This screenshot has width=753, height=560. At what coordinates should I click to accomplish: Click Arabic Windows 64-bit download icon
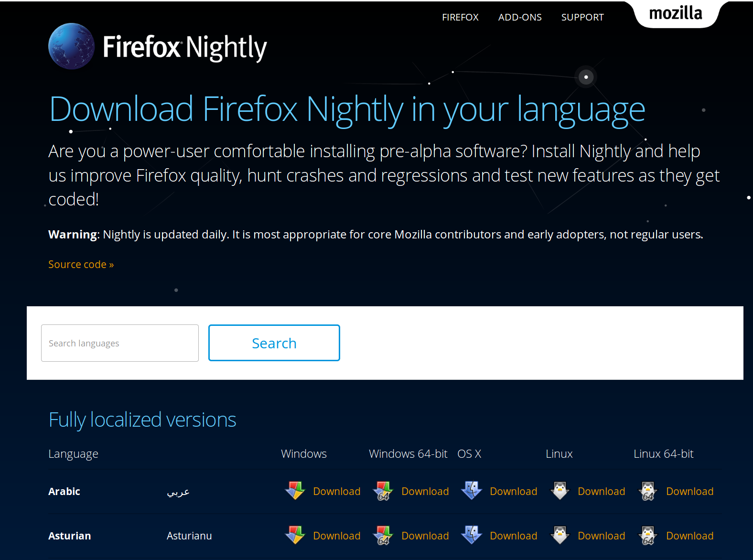383,491
